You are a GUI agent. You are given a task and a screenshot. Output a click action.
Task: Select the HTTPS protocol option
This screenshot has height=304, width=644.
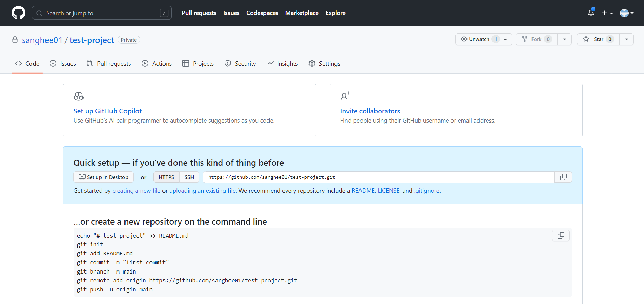(x=166, y=177)
